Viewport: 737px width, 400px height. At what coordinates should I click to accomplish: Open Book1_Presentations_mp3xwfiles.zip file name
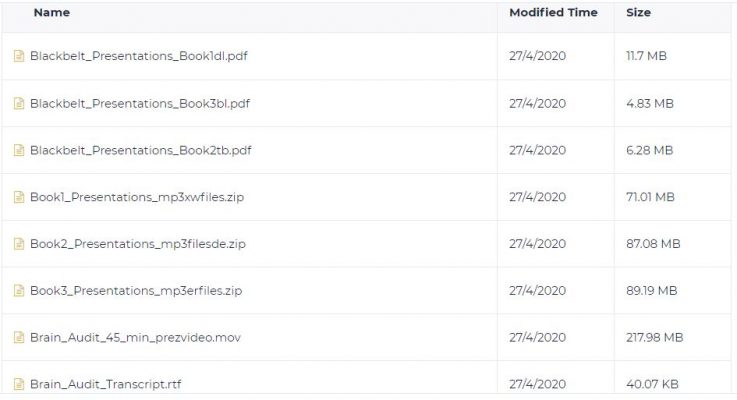coord(137,197)
